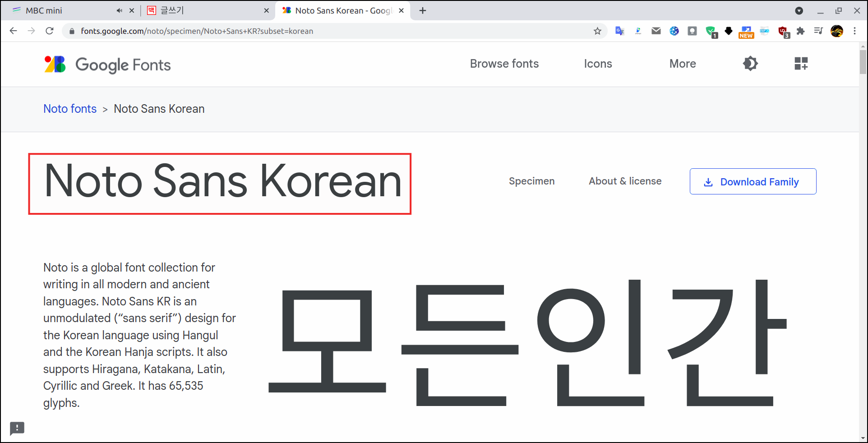Screen dimensions: 868x443
Task: Open the green shield AdGuard extension
Action: coord(711,32)
